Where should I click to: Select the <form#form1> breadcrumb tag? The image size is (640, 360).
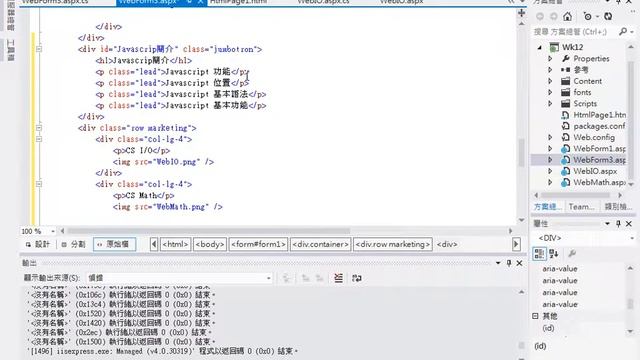click(x=258, y=244)
